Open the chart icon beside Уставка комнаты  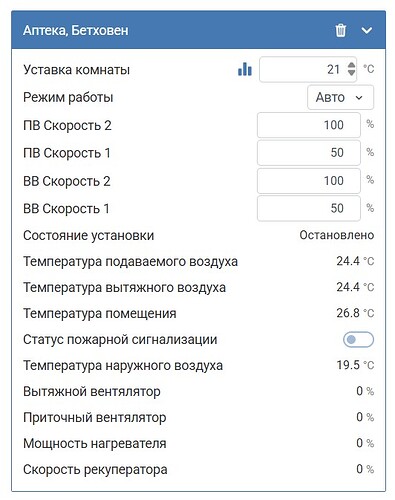(245, 69)
